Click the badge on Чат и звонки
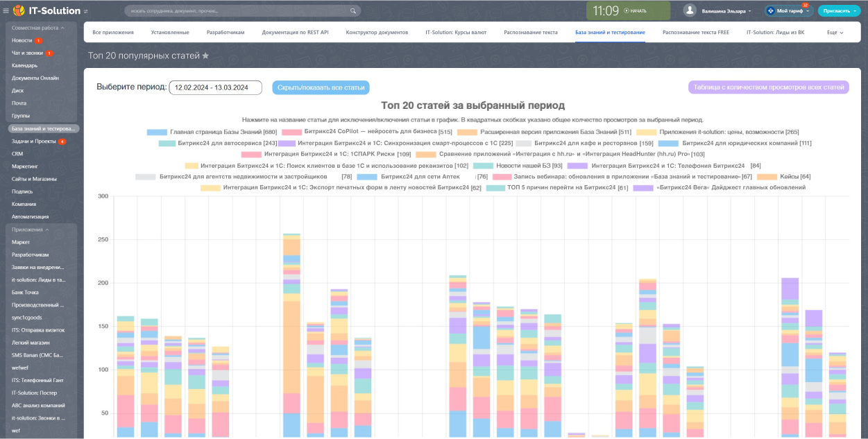This screenshot has height=439, width=868. (49, 53)
